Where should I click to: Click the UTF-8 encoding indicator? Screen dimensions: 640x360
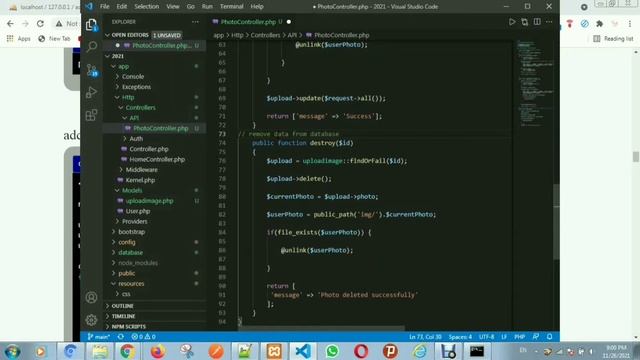tap(486, 337)
